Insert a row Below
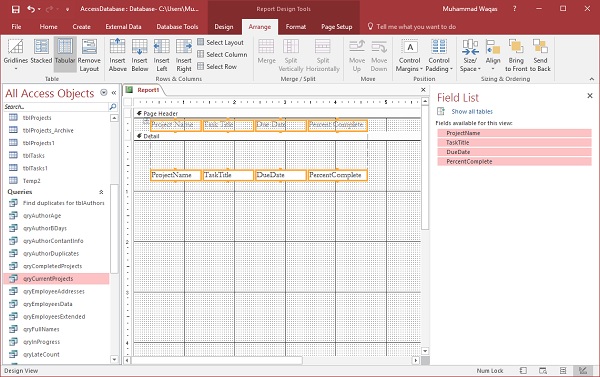600x377 pixels. [x=140, y=55]
